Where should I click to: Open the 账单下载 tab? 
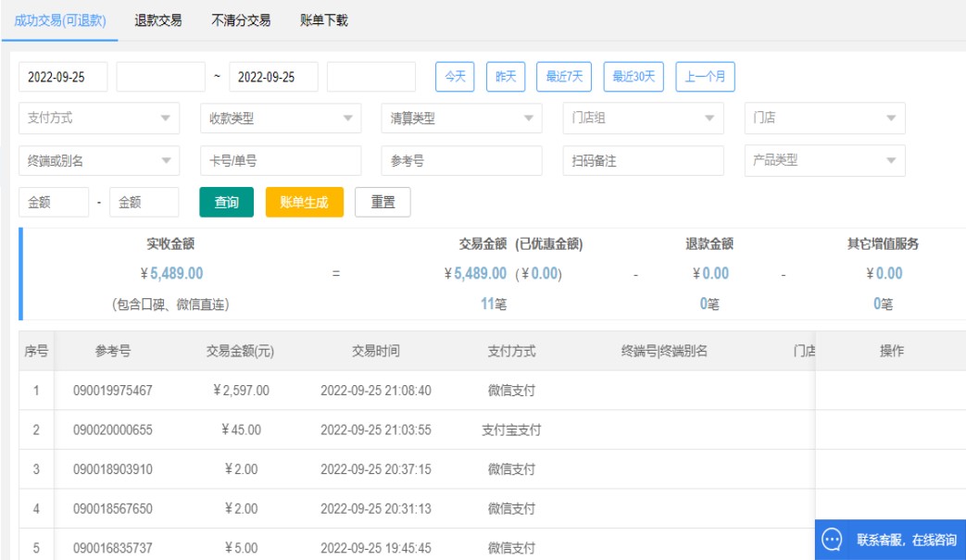(x=324, y=20)
